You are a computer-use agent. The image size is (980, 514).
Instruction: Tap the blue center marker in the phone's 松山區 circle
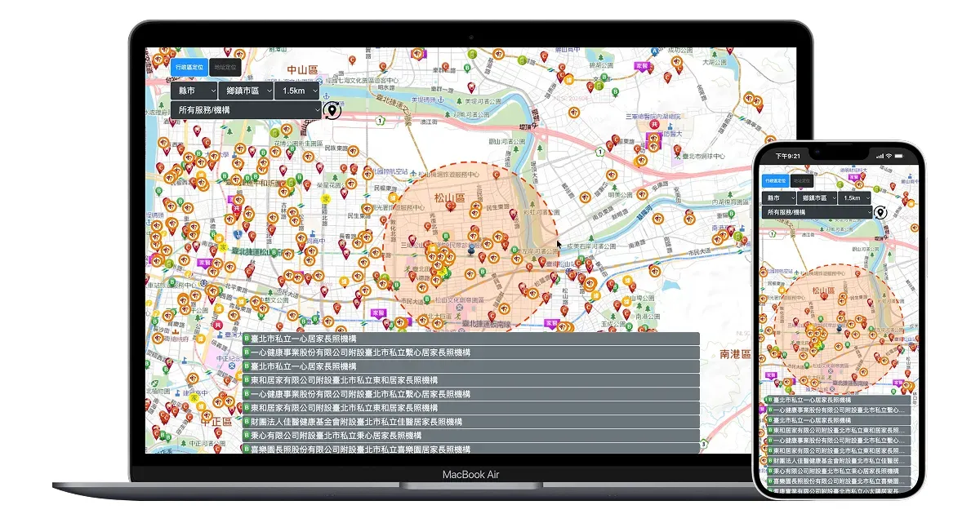click(838, 328)
